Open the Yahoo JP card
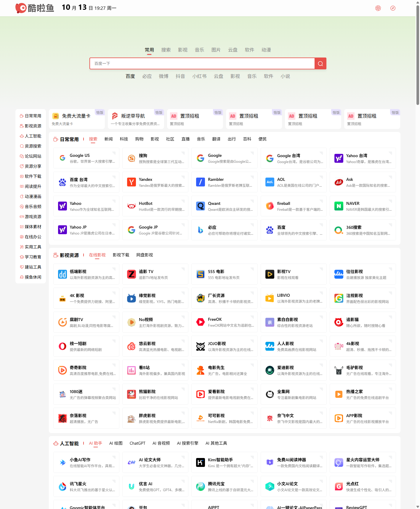The image size is (420, 509). pyautogui.click(x=86, y=230)
